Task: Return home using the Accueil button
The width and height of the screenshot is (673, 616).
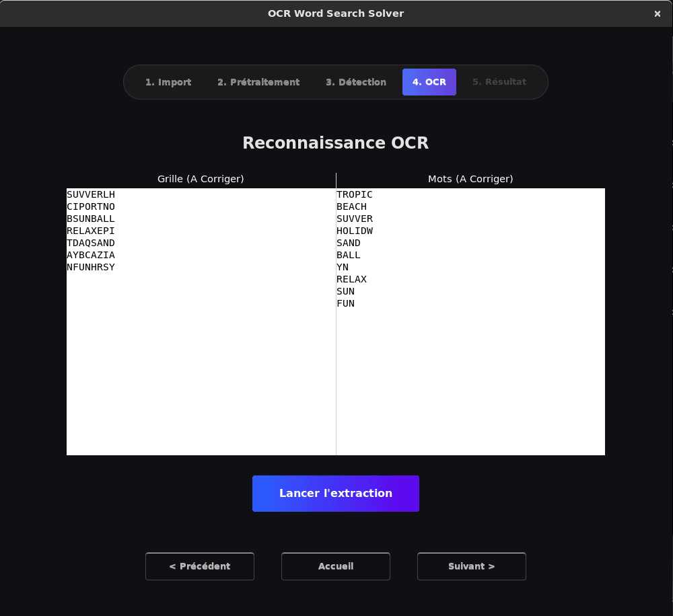Action: coord(336,566)
